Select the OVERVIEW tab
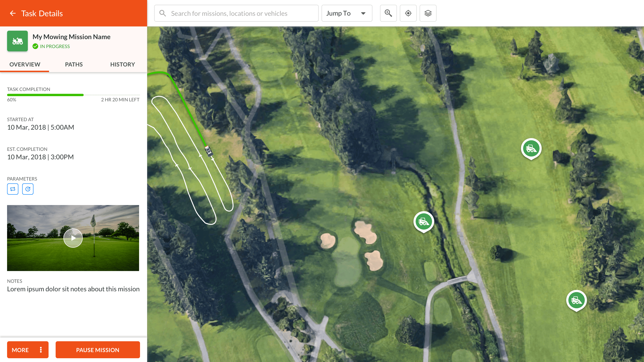 tap(25, 65)
